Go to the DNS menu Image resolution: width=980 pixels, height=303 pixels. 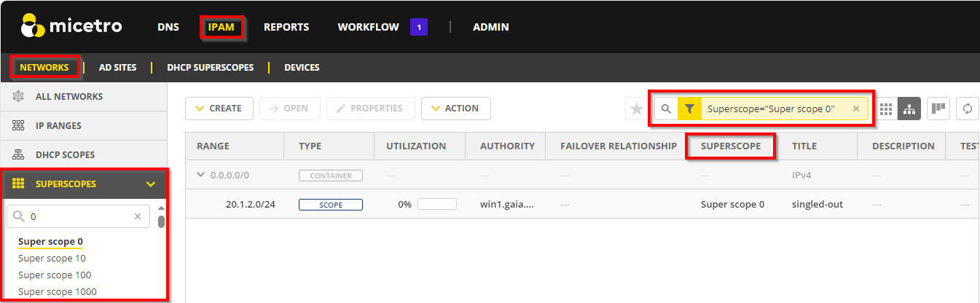click(x=168, y=27)
